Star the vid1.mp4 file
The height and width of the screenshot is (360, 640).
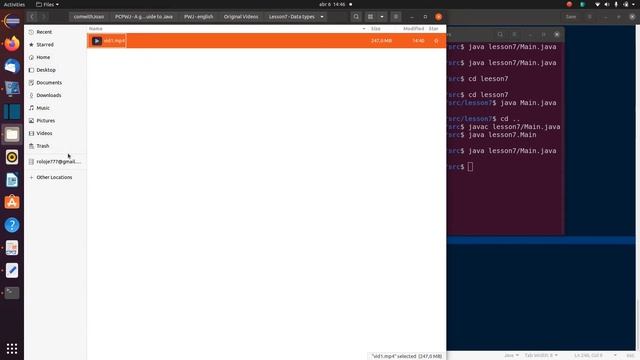(x=436, y=41)
